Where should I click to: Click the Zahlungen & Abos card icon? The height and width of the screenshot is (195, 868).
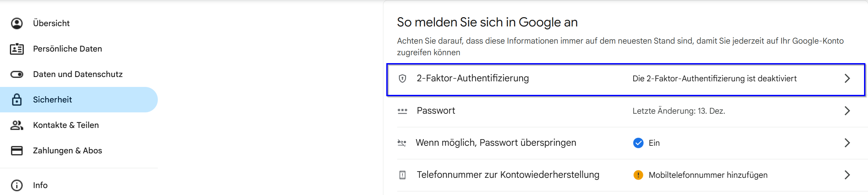pos(17,150)
